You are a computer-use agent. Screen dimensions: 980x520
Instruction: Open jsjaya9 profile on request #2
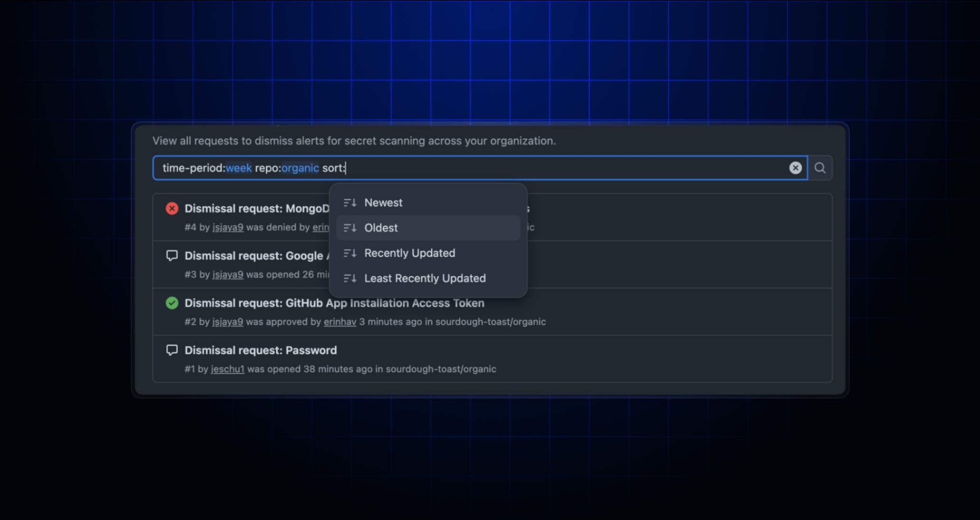228,322
